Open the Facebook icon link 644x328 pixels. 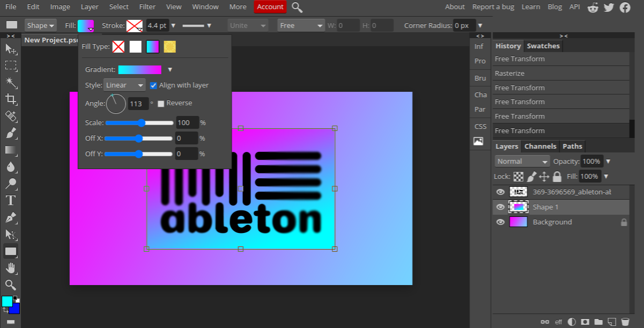pyautogui.click(x=625, y=7)
